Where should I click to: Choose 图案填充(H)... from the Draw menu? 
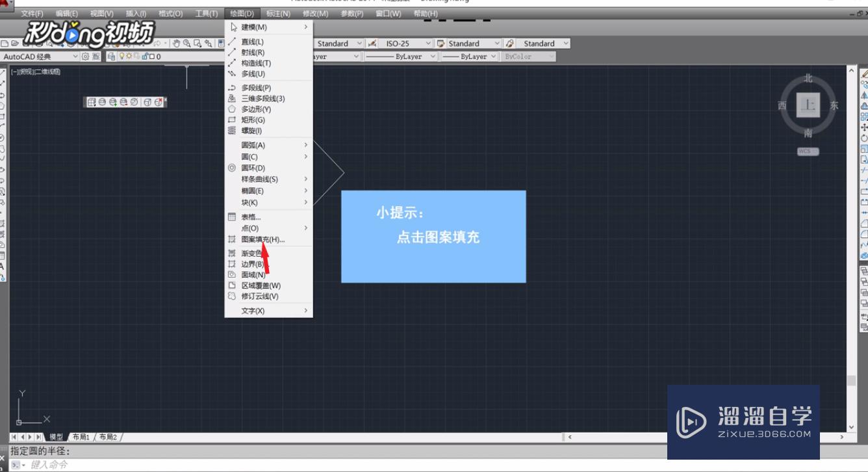tap(269, 239)
